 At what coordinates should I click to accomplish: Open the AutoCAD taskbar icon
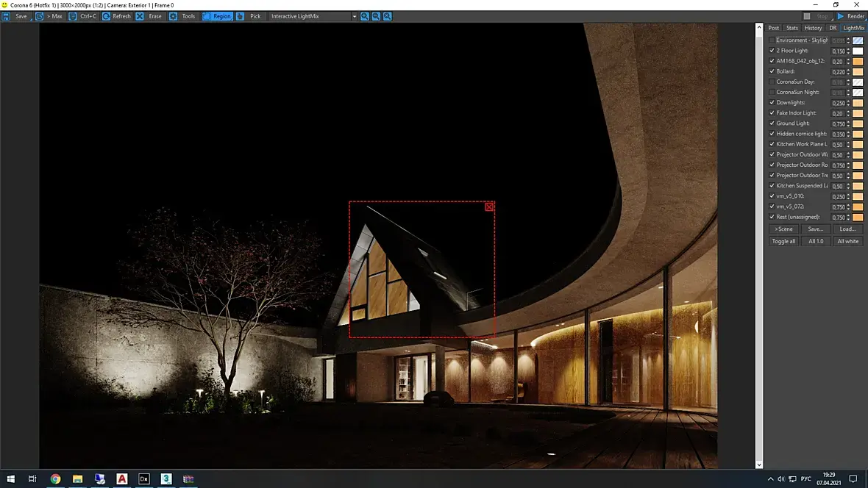point(122,478)
